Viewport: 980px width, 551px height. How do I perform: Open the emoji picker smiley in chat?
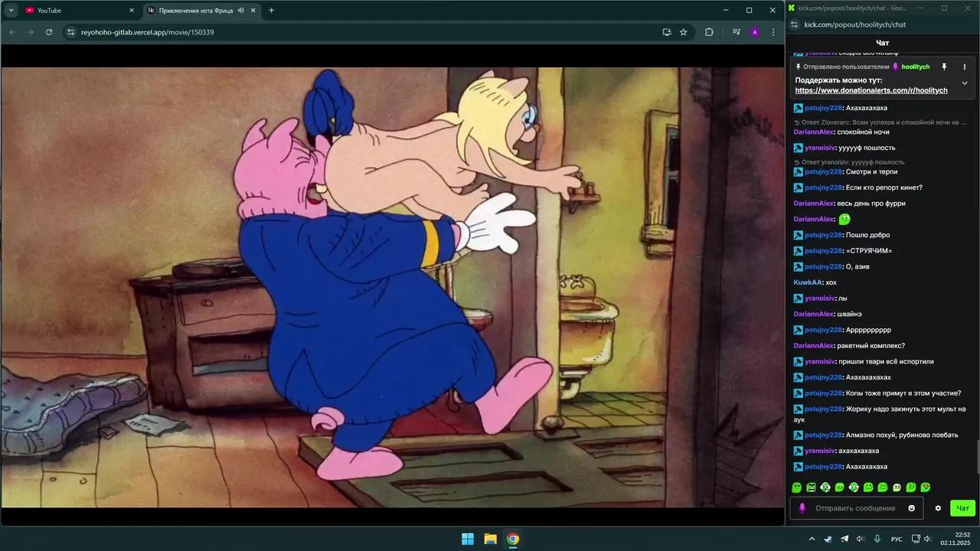click(911, 508)
